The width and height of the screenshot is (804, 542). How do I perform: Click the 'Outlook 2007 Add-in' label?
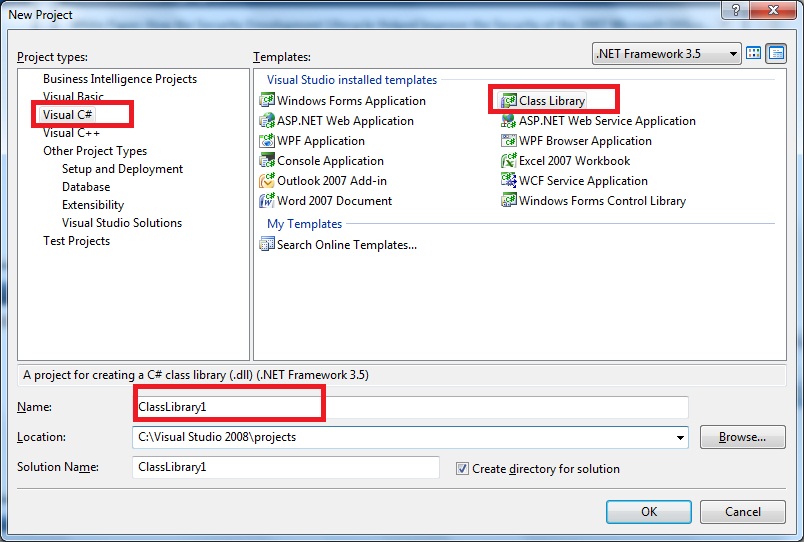[332, 181]
